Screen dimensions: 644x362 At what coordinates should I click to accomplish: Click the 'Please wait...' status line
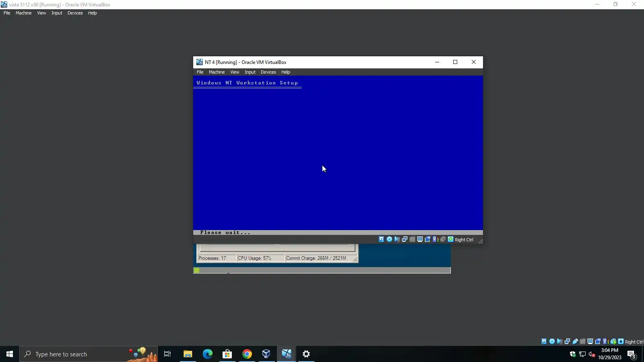pos(225,232)
